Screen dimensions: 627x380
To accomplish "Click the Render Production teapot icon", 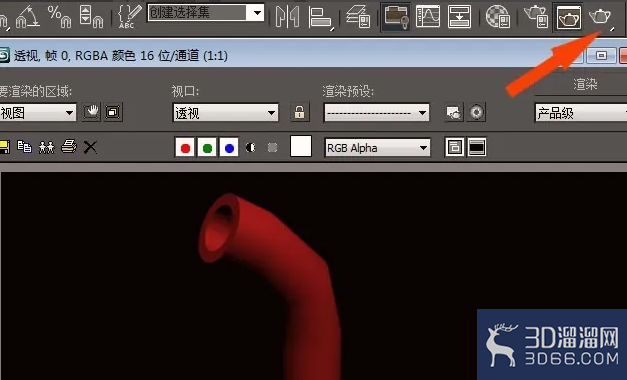I will [601, 17].
